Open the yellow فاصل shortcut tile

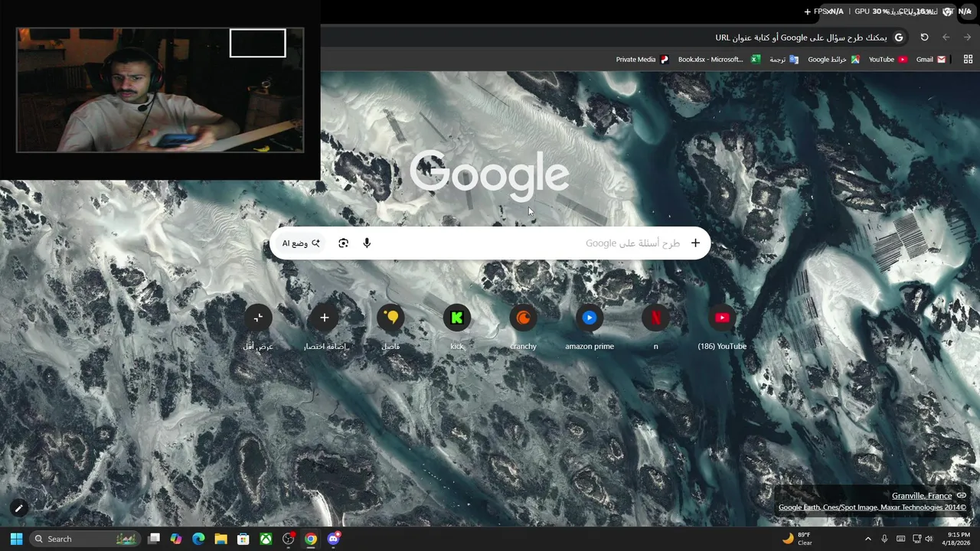[x=390, y=326]
